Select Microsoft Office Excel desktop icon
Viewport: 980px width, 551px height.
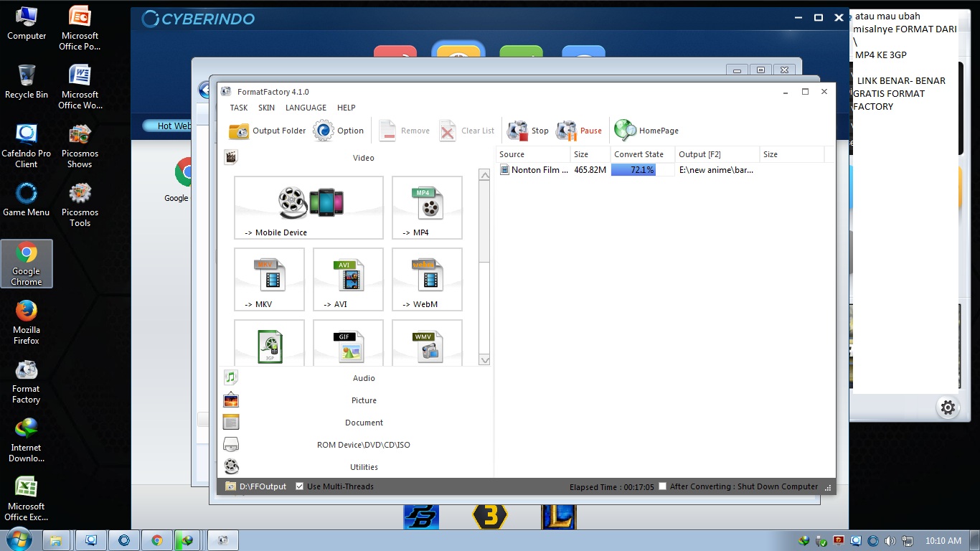point(27,499)
